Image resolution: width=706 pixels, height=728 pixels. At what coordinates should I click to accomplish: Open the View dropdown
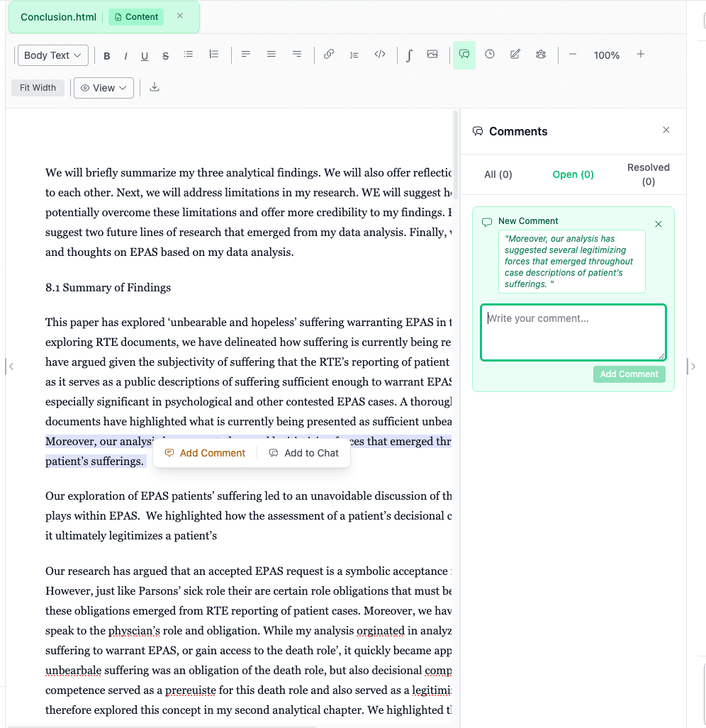pos(103,88)
